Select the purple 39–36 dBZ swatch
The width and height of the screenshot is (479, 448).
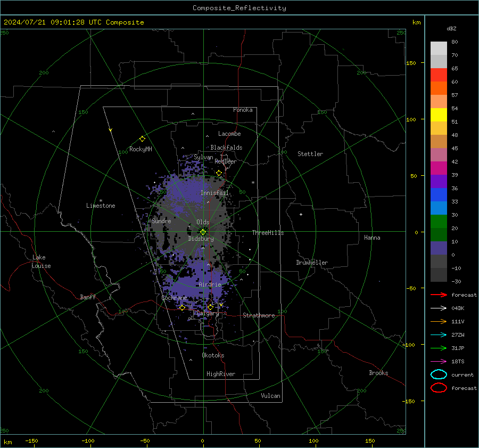[439, 181]
